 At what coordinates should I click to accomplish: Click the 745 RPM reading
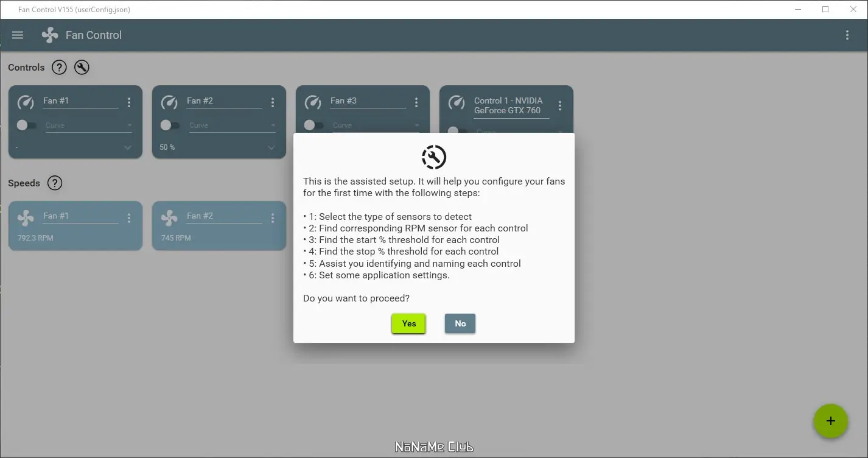175,238
